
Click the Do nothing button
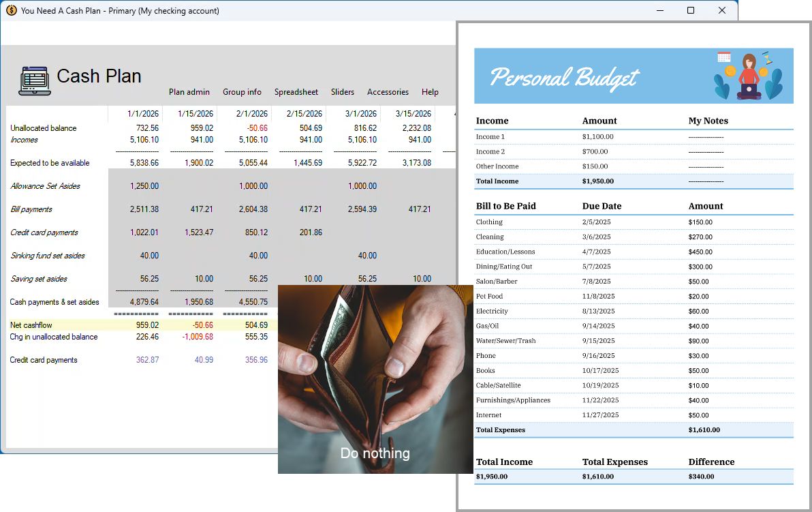375,453
